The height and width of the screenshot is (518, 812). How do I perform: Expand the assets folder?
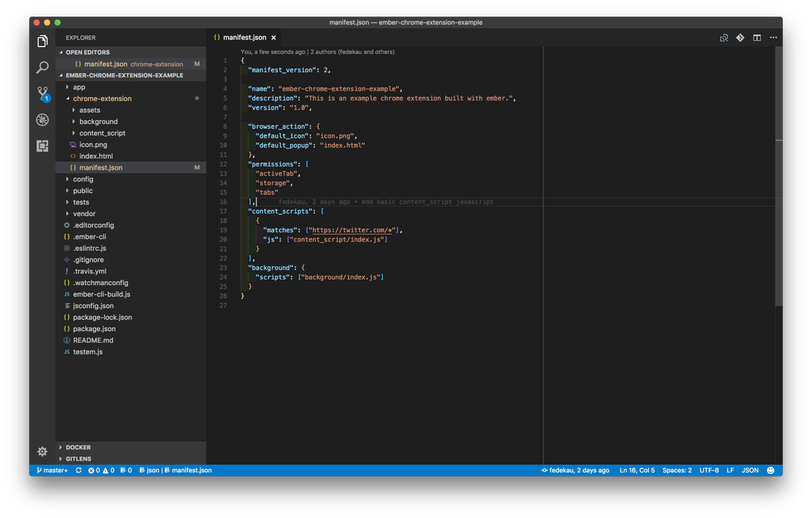pyautogui.click(x=131, y=110)
